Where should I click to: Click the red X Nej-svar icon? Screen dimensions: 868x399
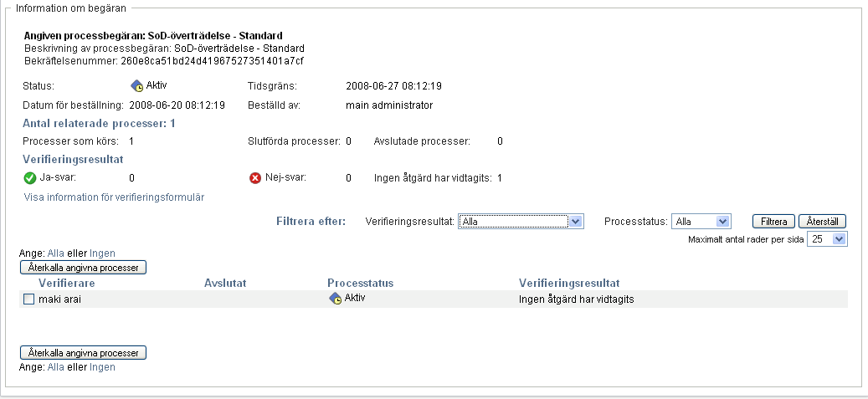(255, 178)
